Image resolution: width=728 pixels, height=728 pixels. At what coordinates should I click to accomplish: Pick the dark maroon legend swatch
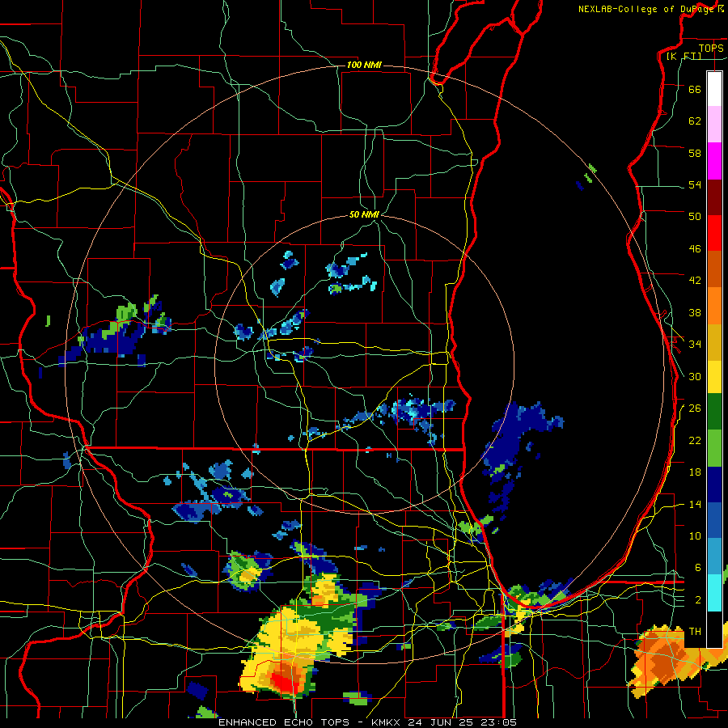tap(714, 197)
